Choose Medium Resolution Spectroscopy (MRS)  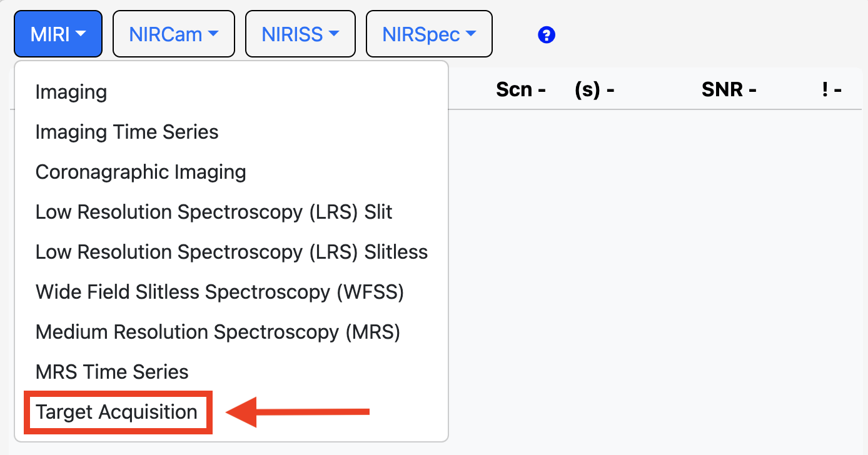click(218, 332)
